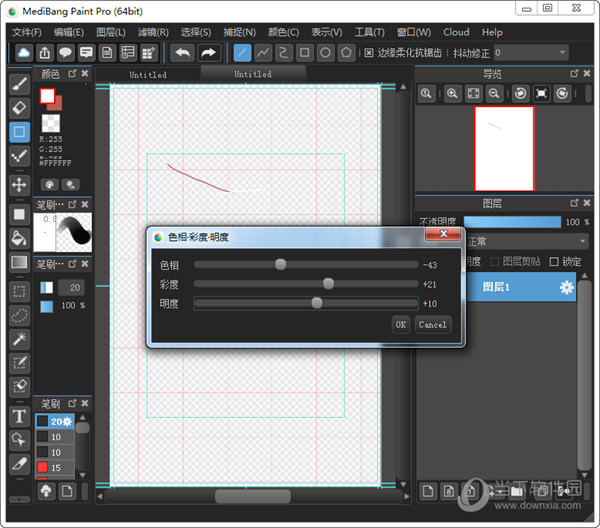
Task: Select the Move tool
Action: click(x=20, y=185)
